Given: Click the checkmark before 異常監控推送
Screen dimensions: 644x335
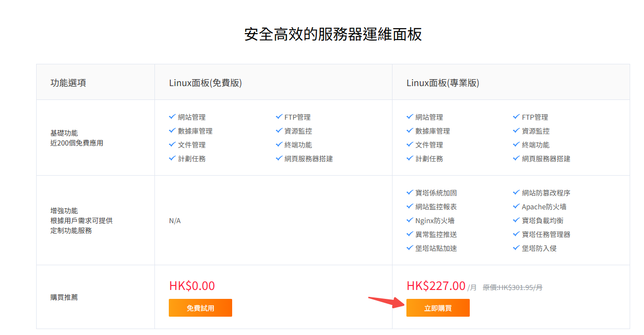Looking at the screenshot, I should click(x=410, y=234).
